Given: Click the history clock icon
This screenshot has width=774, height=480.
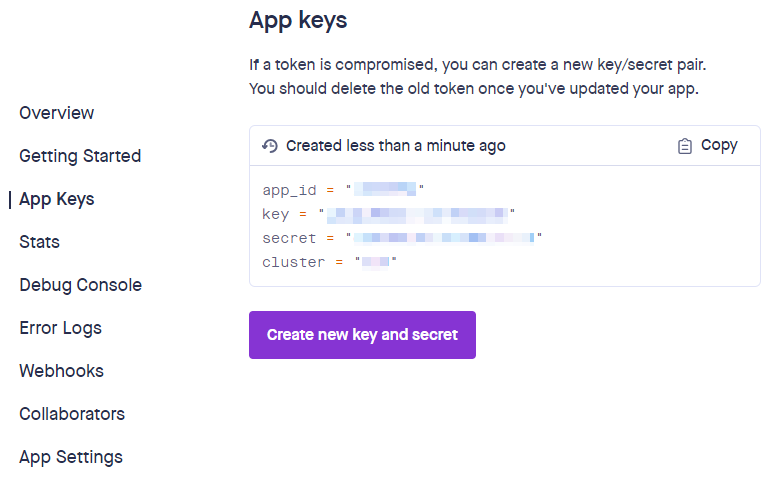Looking at the screenshot, I should 270,146.
